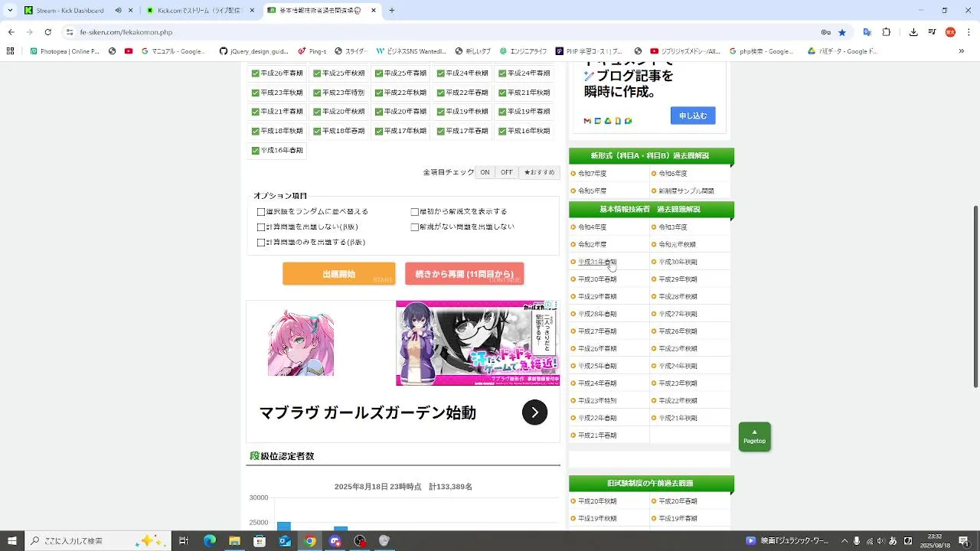Click the pink-haired character ad thumbnail
This screenshot has width=980, height=551.
pos(301,344)
